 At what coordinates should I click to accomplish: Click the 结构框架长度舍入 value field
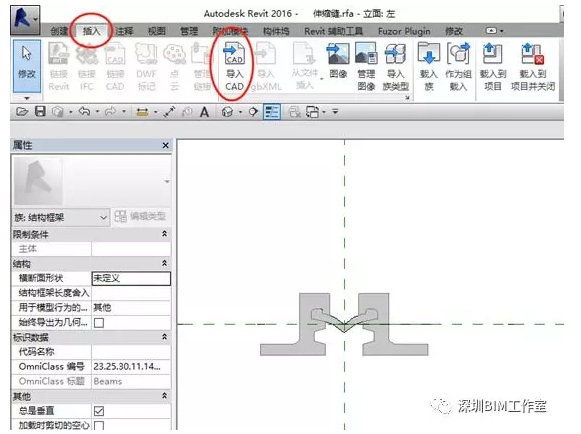(x=131, y=293)
